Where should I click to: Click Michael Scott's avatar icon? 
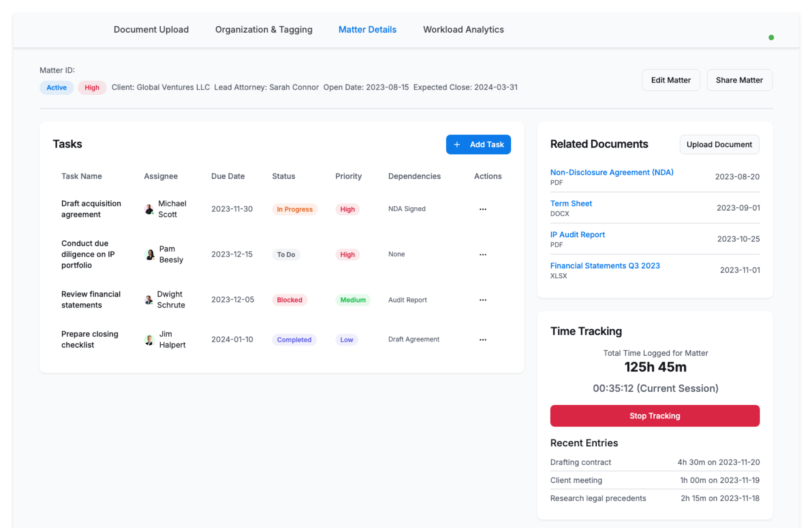[149, 209]
